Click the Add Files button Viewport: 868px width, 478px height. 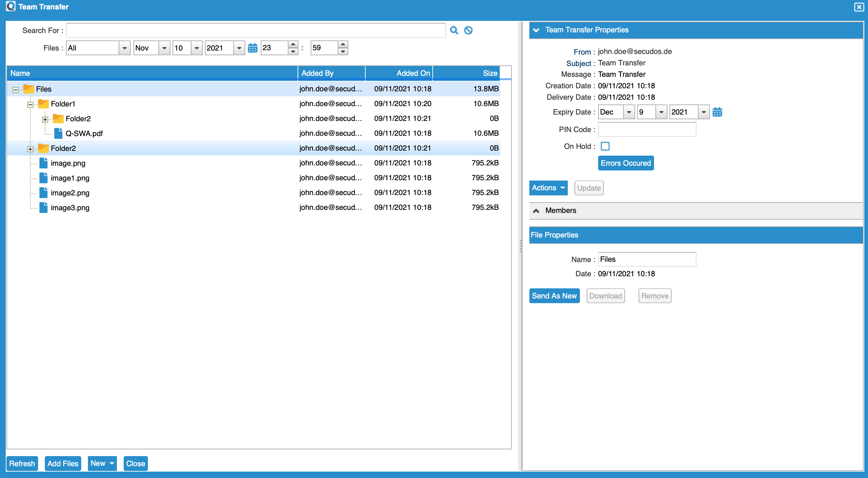[63, 464]
